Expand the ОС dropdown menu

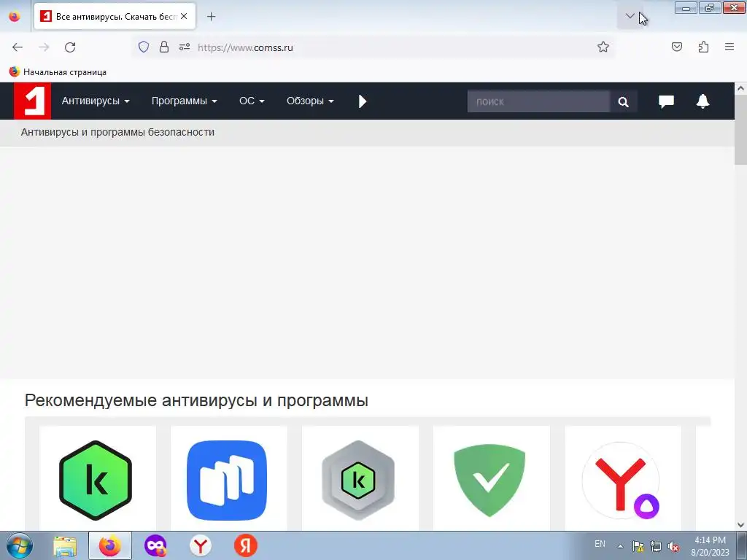[252, 101]
